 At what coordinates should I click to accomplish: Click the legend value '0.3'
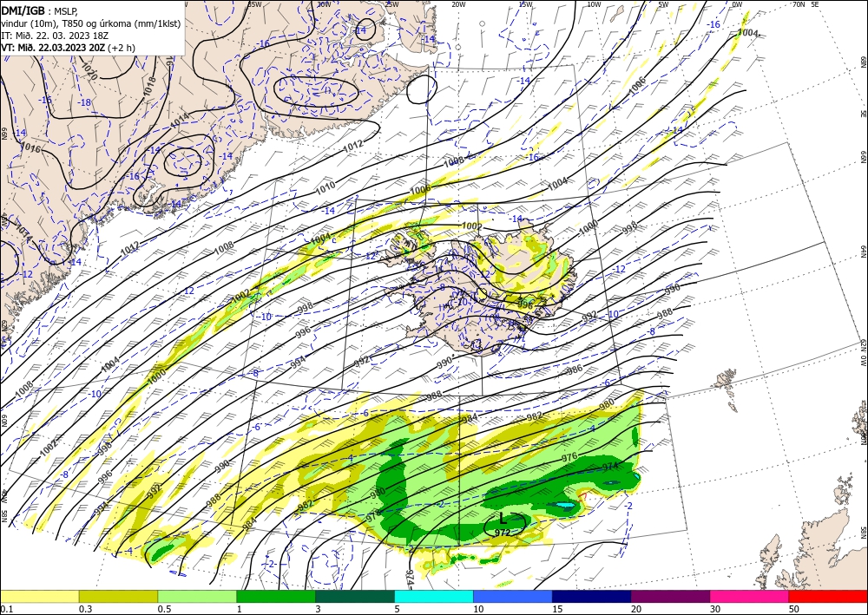tap(85, 609)
